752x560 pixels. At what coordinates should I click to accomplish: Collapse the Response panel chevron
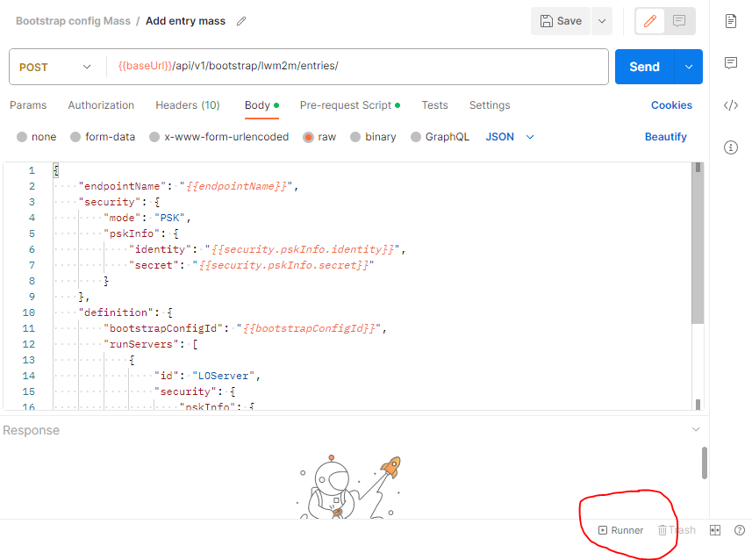[696, 429]
